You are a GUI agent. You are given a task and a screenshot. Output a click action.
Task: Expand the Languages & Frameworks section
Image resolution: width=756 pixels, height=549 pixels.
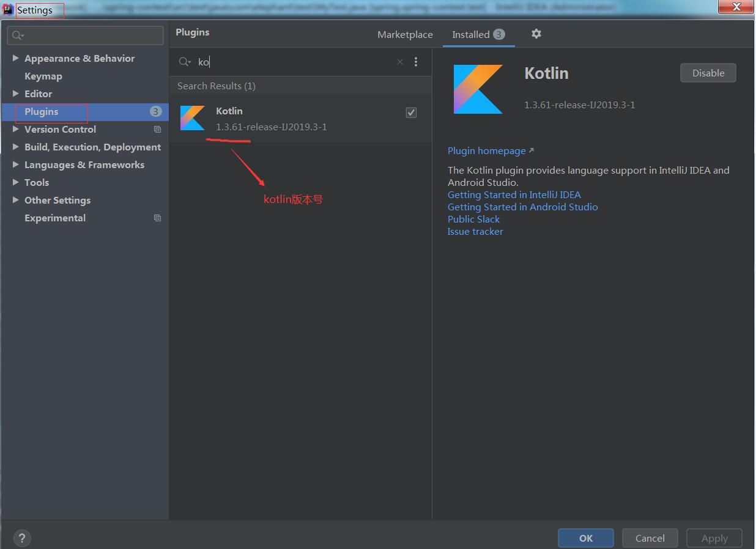click(15, 164)
